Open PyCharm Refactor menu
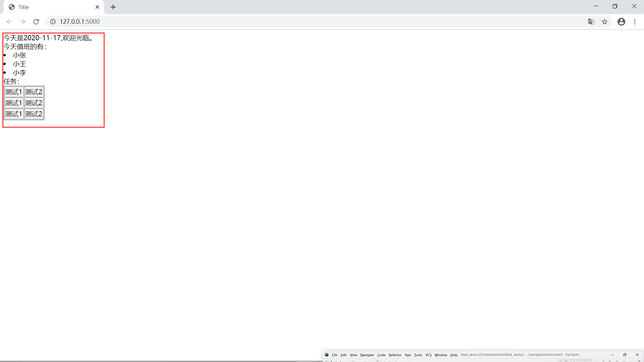Viewport: 644px width, 362px height. tap(395, 355)
